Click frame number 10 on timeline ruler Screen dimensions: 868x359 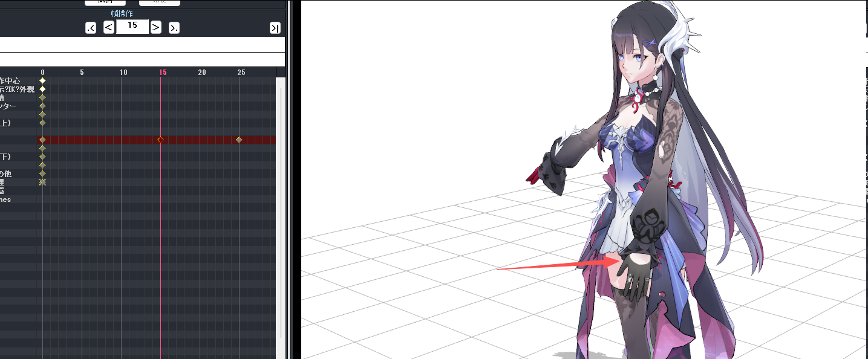123,73
